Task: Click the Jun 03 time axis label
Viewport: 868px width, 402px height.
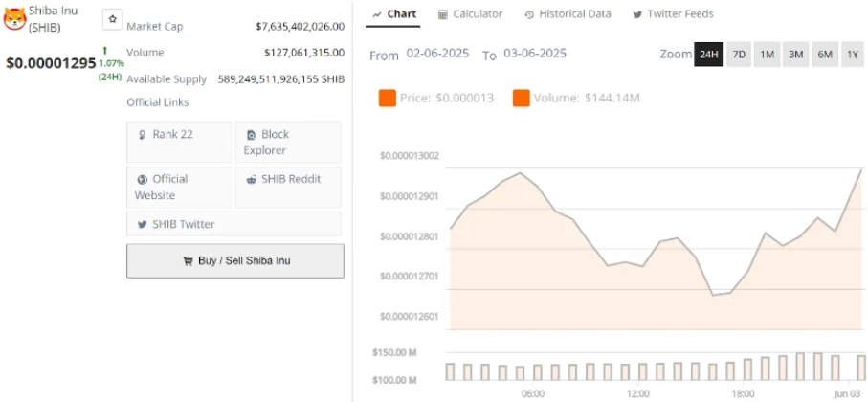Action: (x=849, y=393)
